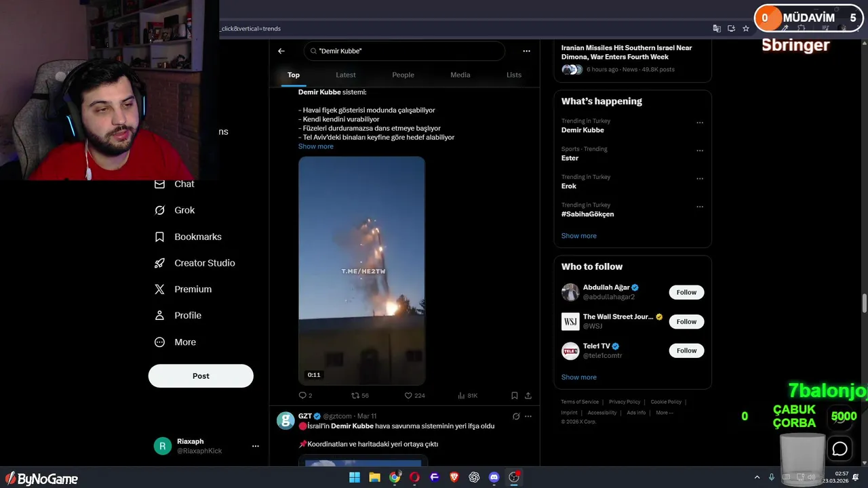Open File Explorer from taskbar

point(374,477)
